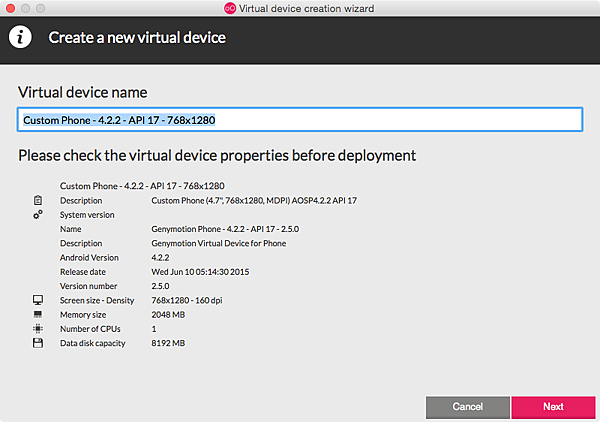Click the gears icon beside System version
Viewport: 600px width, 422px height.
38,214
